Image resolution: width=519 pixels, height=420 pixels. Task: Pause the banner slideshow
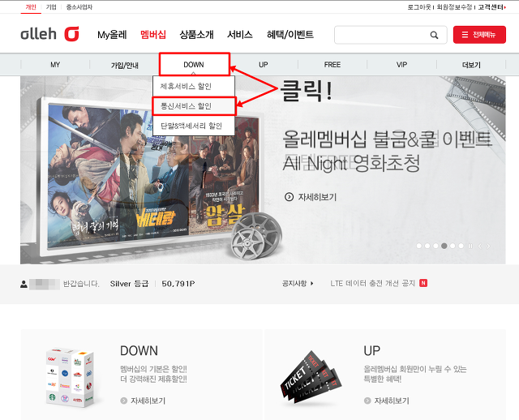(470, 246)
